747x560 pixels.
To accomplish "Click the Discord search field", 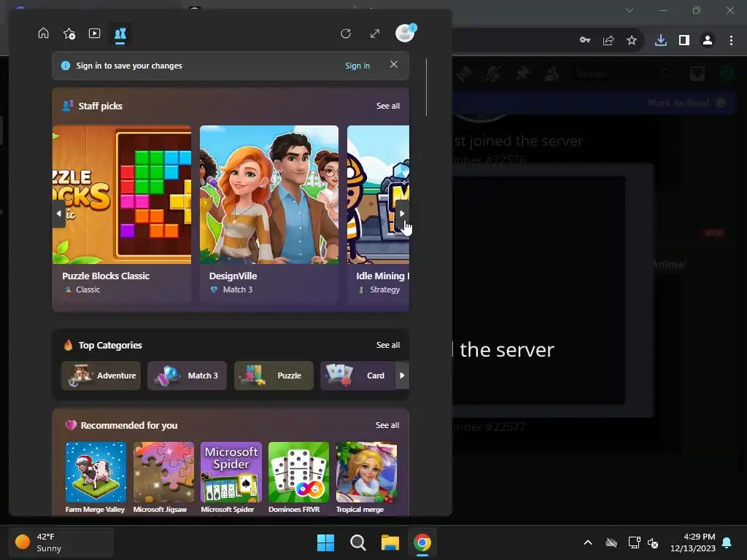I will point(623,74).
